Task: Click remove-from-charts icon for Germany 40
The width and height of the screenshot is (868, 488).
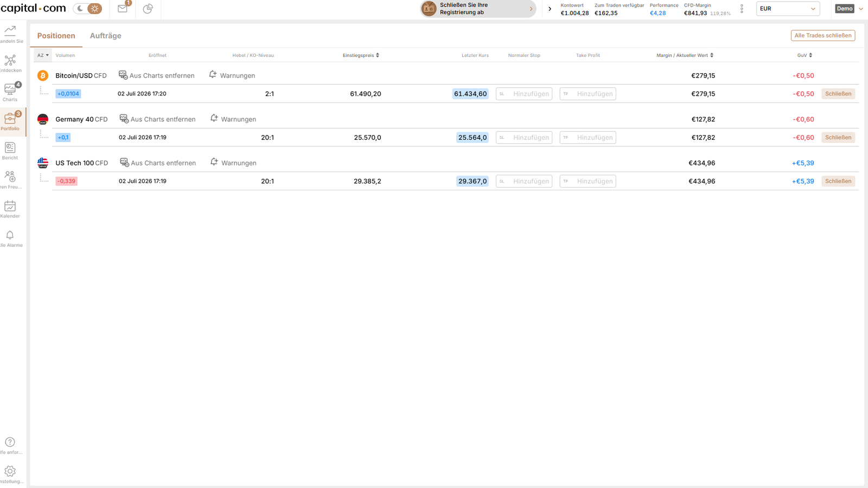Action: click(x=124, y=119)
